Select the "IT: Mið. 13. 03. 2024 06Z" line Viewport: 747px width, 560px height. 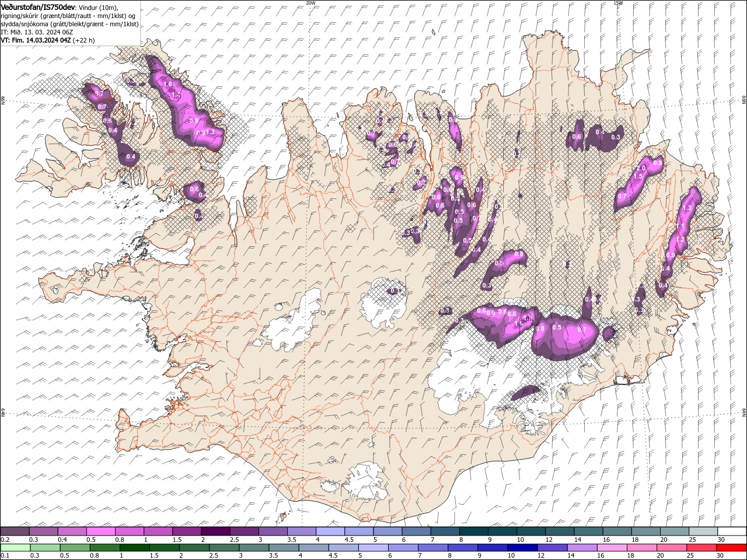tap(36, 32)
